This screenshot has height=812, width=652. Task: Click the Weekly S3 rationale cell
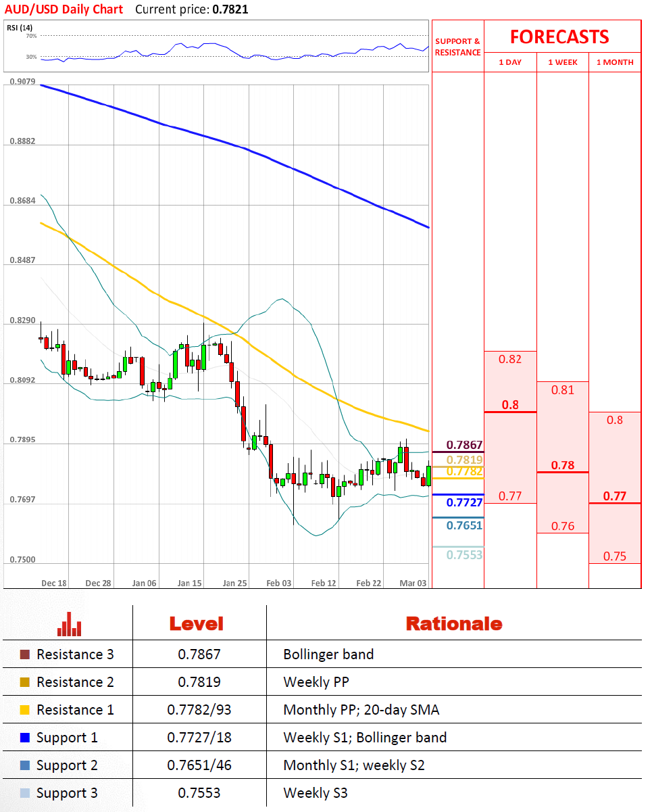(x=316, y=793)
